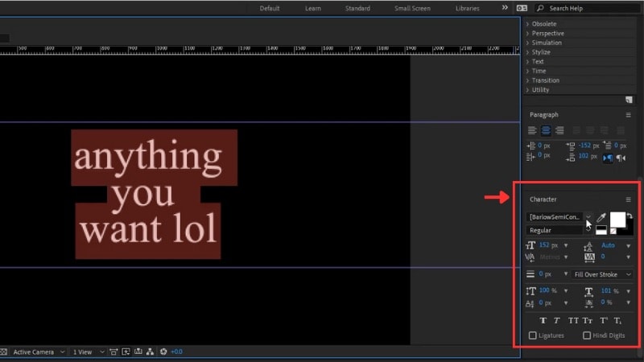Open the Active Camera view dropdown
This screenshot has height=362, width=644.
(x=38, y=352)
